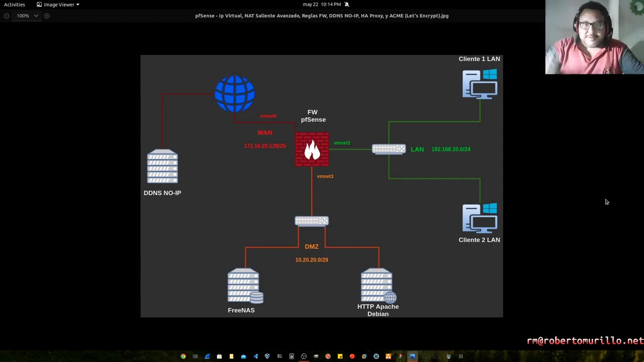Click the 'HTTP Apache Debian' caption
The height and width of the screenshot is (362, 644).
pyautogui.click(x=378, y=310)
